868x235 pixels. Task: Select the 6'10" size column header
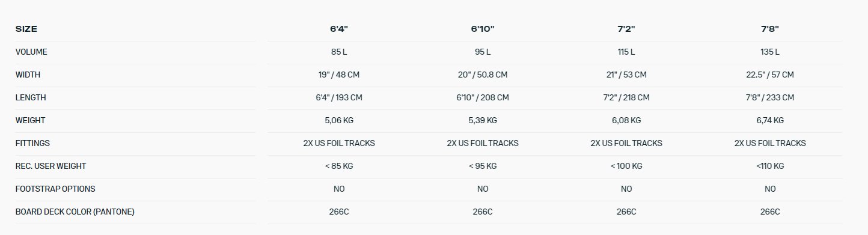(x=483, y=29)
